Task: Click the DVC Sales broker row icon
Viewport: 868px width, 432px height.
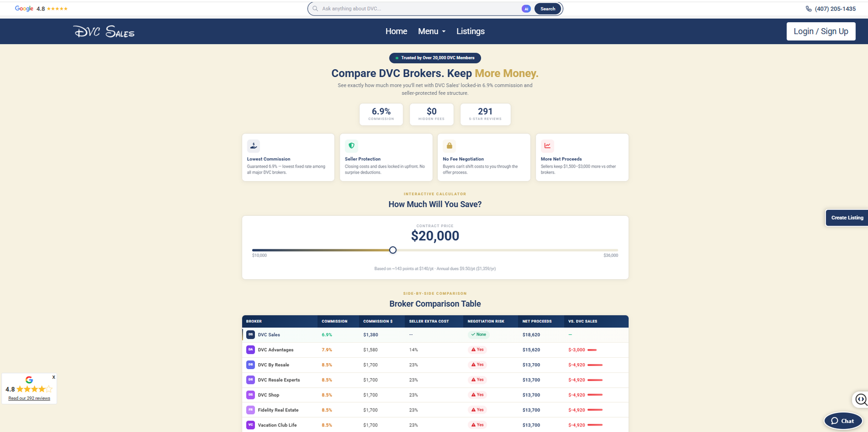Action: coord(251,334)
